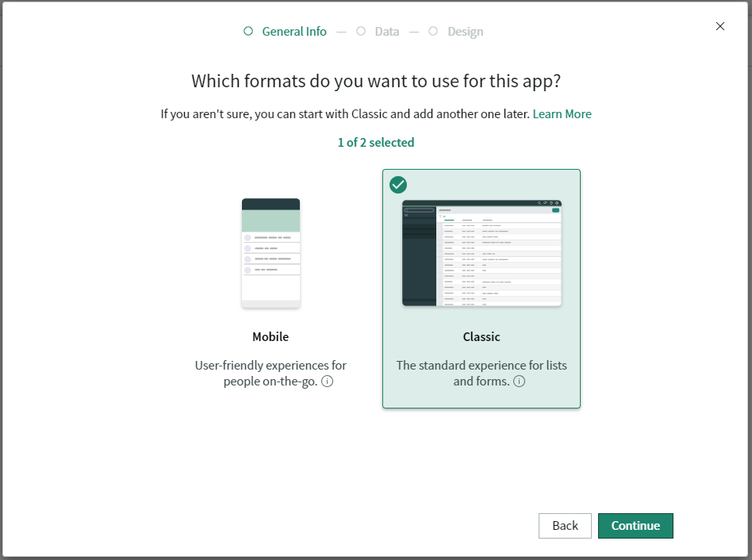Click the Mobile info icon
The height and width of the screenshot is (560, 752).
coord(327,382)
